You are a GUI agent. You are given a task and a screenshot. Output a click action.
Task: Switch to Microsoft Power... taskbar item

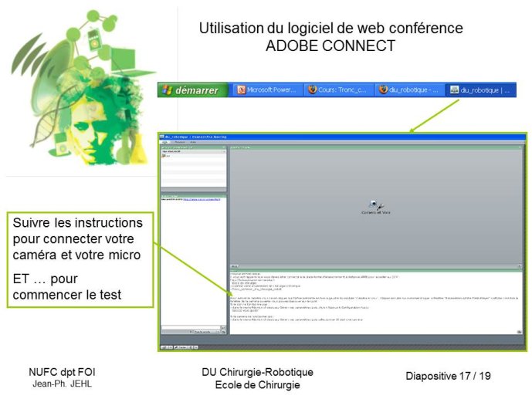coord(266,90)
